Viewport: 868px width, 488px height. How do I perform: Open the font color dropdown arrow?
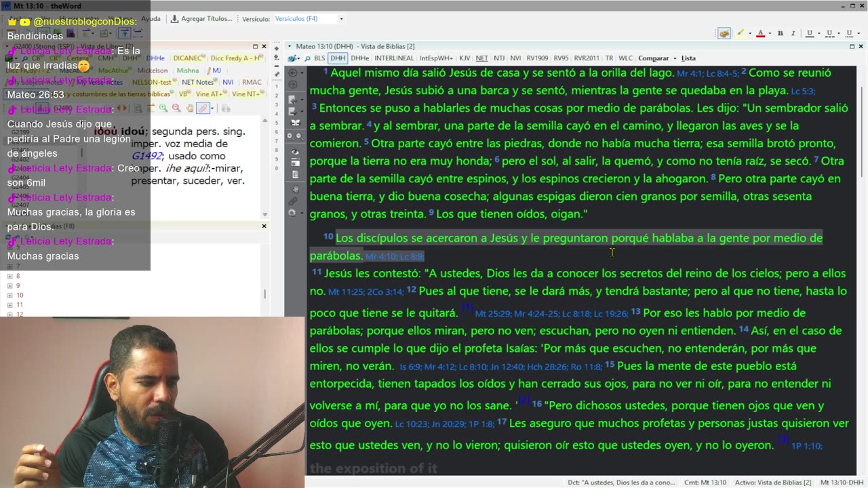click(x=770, y=33)
